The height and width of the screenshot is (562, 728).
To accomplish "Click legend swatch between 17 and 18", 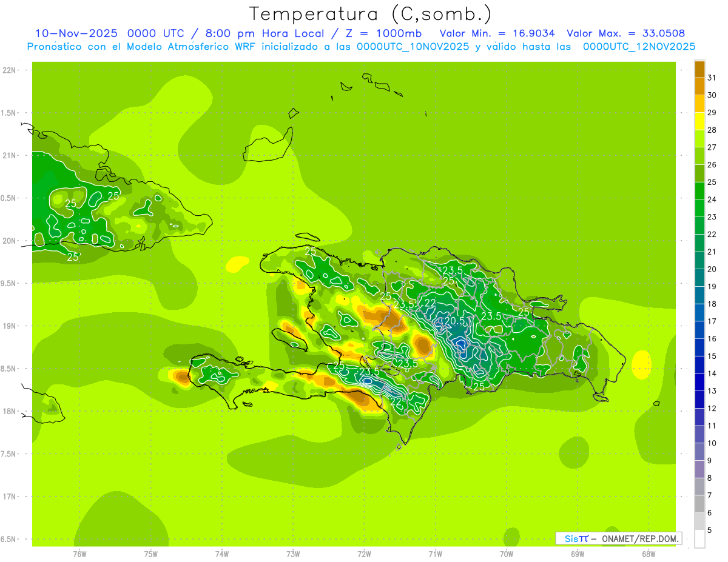I will pyautogui.click(x=699, y=313).
